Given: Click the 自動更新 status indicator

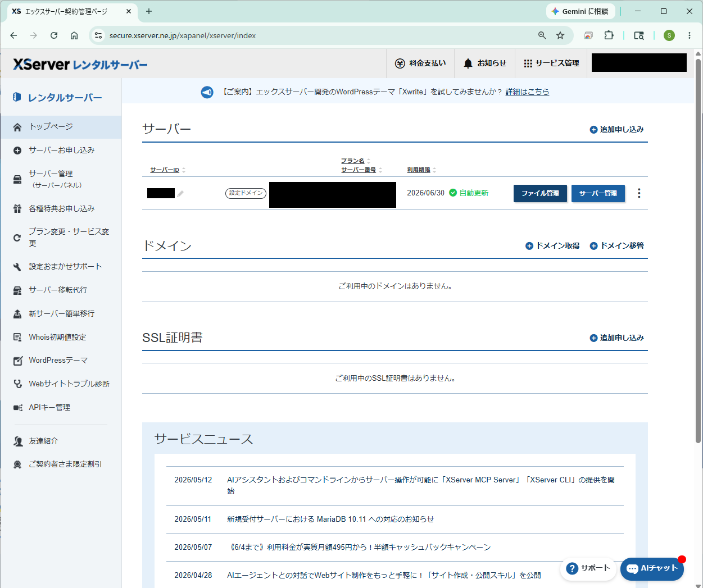Looking at the screenshot, I should [x=469, y=193].
